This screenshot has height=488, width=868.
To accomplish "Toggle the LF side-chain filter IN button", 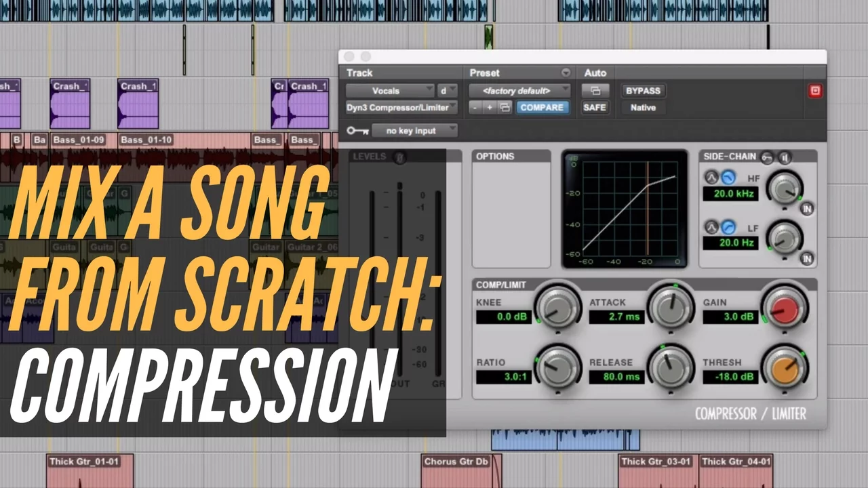I will coord(807,258).
